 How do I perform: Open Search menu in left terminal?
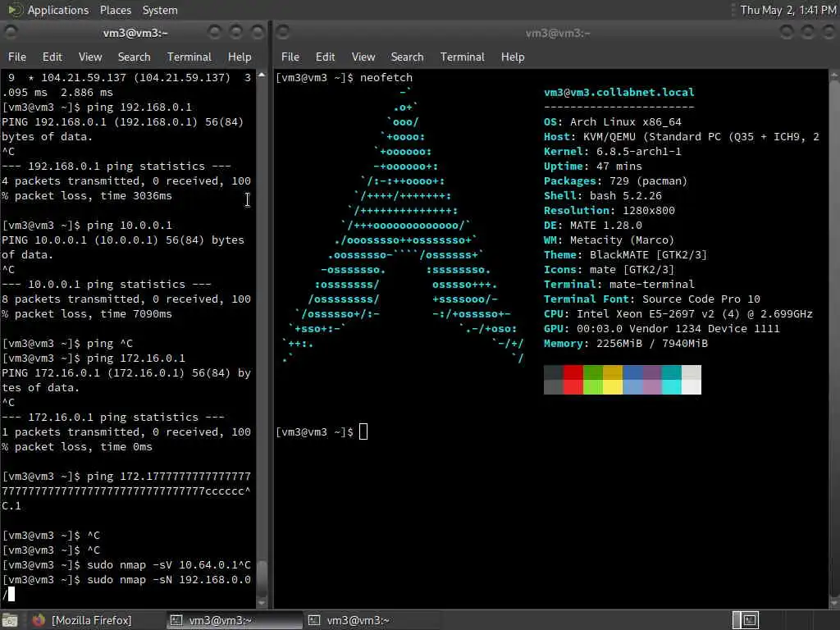coord(134,57)
